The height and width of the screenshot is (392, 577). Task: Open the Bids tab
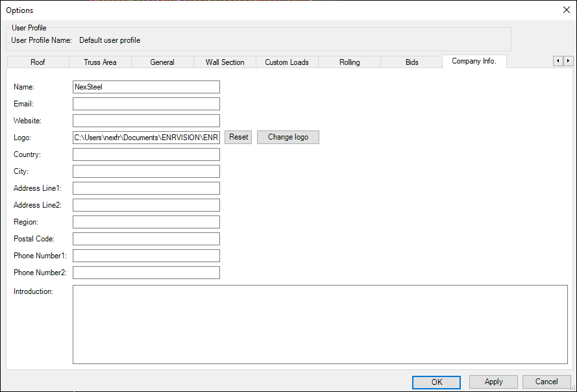point(411,62)
